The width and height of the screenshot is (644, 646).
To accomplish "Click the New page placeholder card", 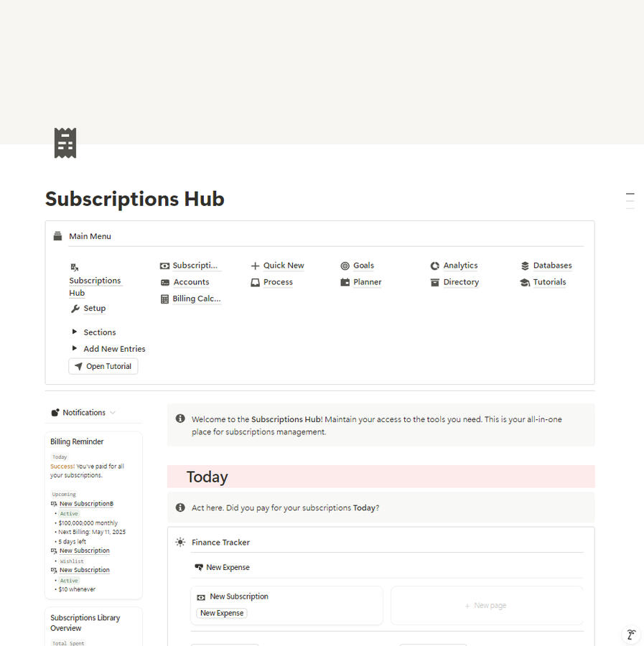I will pos(487,606).
